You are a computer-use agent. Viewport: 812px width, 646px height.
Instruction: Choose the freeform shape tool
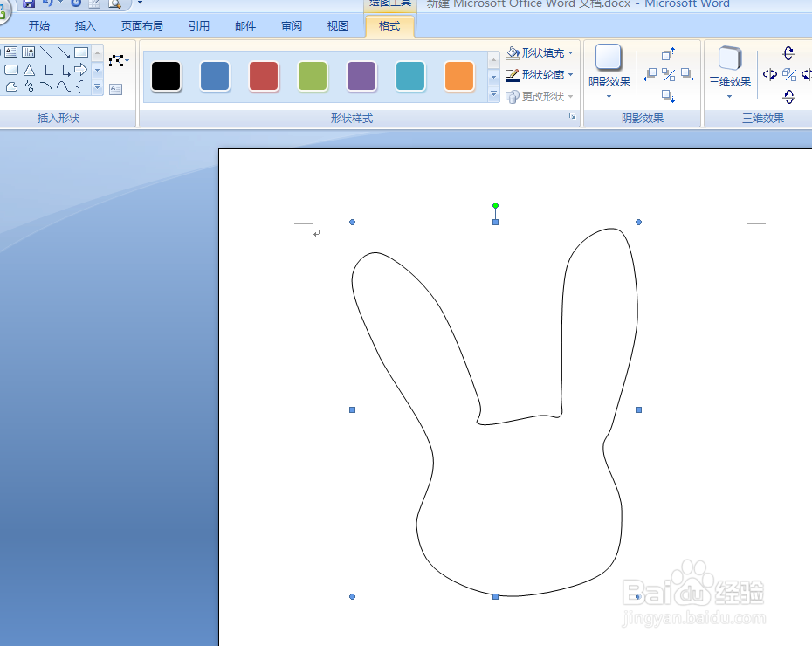11,87
